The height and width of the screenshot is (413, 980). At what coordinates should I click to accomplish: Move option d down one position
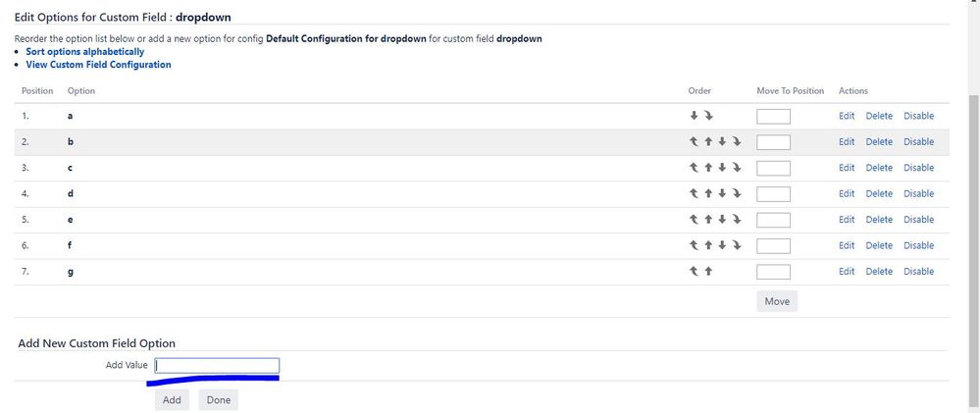point(723,193)
